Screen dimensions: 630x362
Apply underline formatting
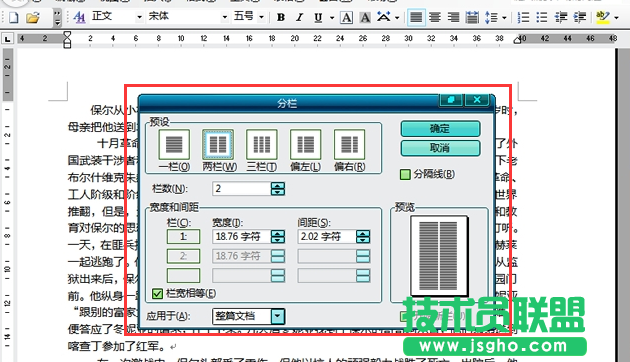(x=318, y=17)
